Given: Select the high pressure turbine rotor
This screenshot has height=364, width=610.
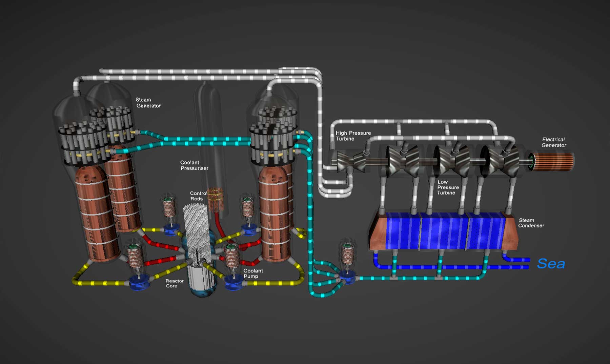Looking at the screenshot, I should click(351, 162).
